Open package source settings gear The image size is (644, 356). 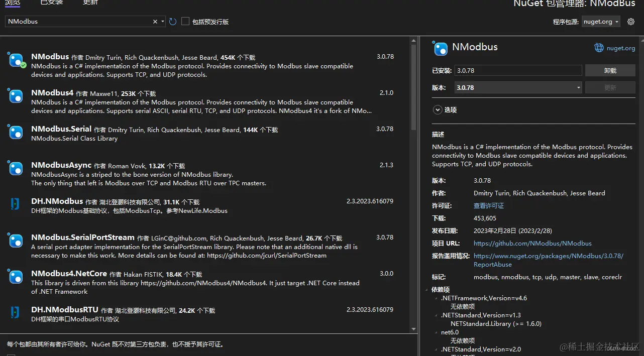[631, 22]
